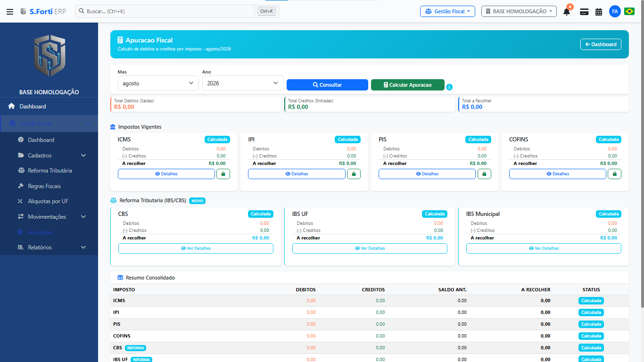Open Reforma Tributária in the sidebar
The height and width of the screenshot is (362, 644).
pyautogui.click(x=49, y=171)
